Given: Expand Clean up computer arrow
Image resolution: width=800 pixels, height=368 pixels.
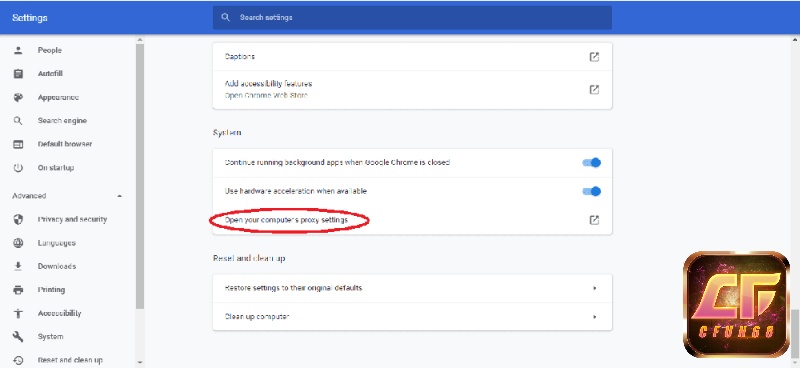Looking at the screenshot, I should [594, 316].
